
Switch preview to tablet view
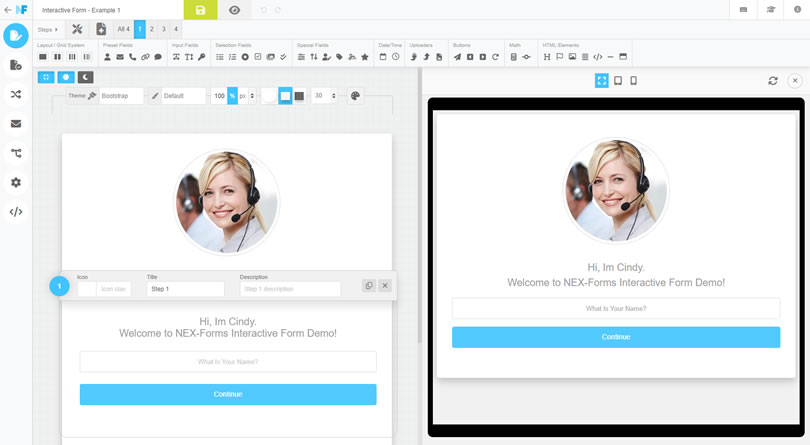click(x=618, y=81)
